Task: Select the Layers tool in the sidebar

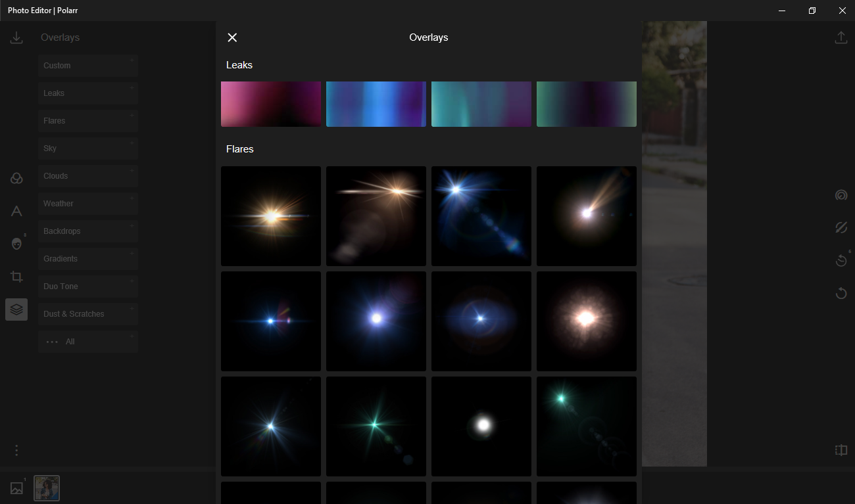Action: 16,309
